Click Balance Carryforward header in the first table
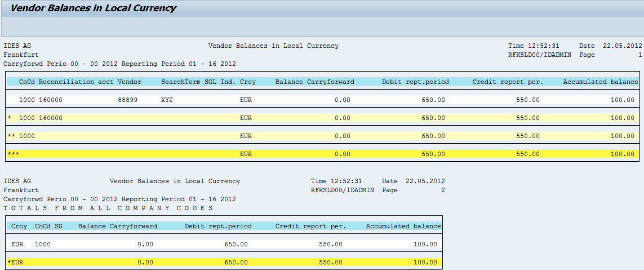The height and width of the screenshot is (270, 644). [x=314, y=82]
